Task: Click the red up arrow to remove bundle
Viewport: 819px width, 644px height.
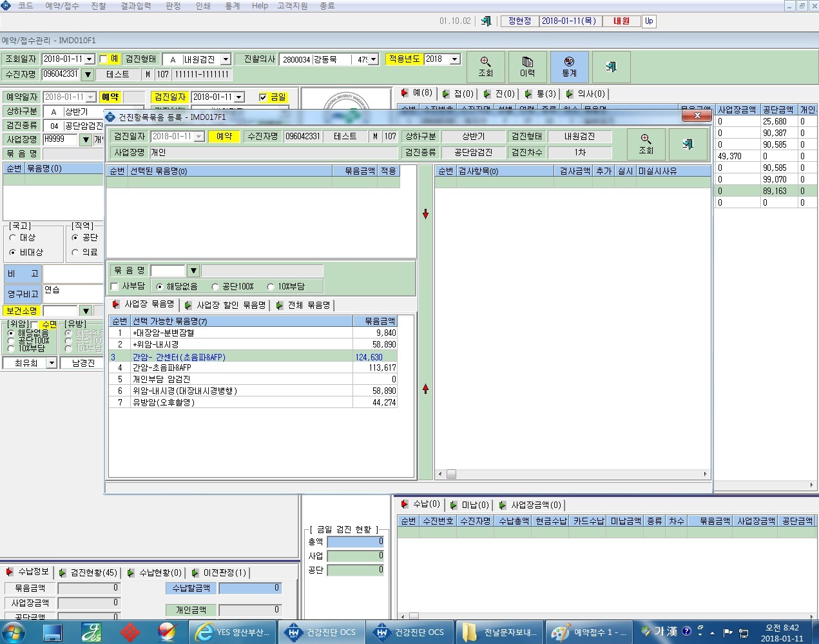Action: [425, 389]
